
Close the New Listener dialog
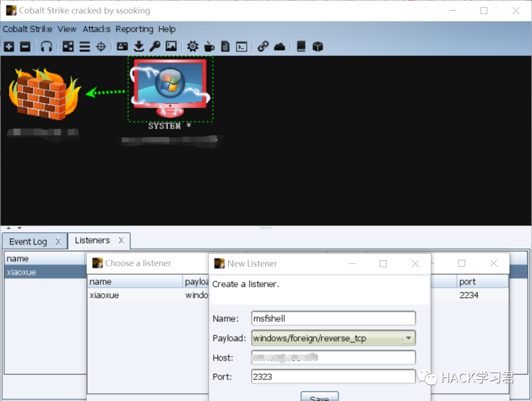click(x=415, y=264)
